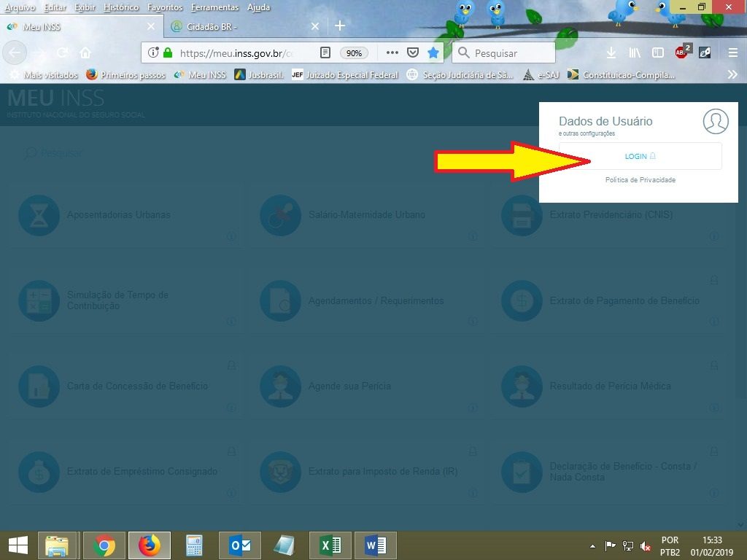Show site information icon in address bar

point(152,52)
